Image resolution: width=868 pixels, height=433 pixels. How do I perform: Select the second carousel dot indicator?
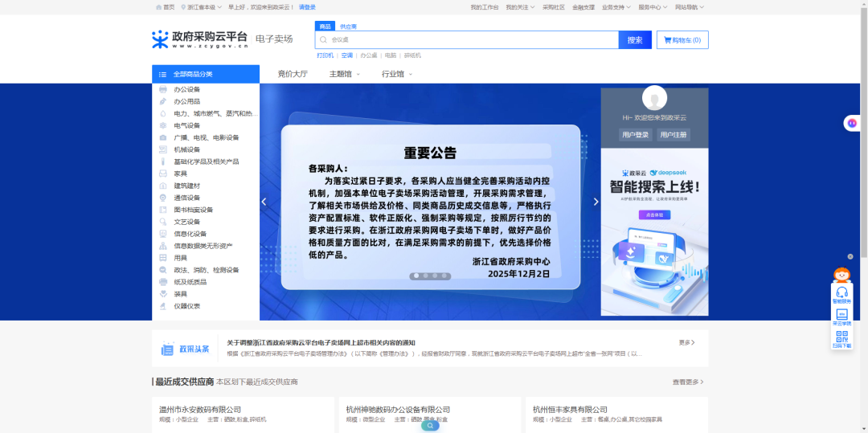click(x=425, y=276)
